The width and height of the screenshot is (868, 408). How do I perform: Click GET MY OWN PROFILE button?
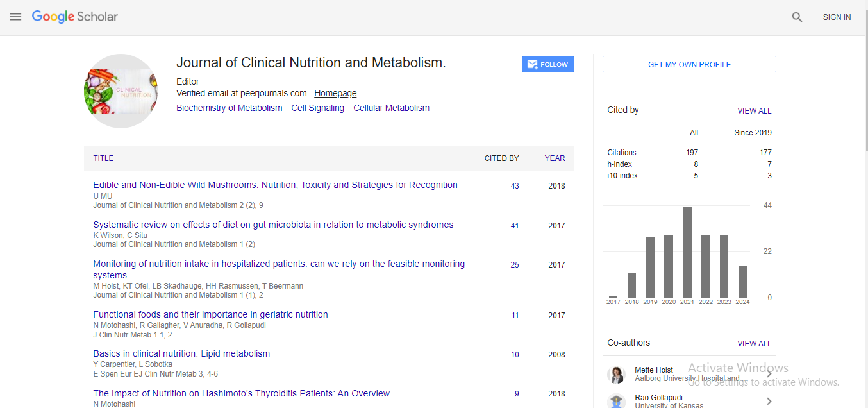point(689,64)
